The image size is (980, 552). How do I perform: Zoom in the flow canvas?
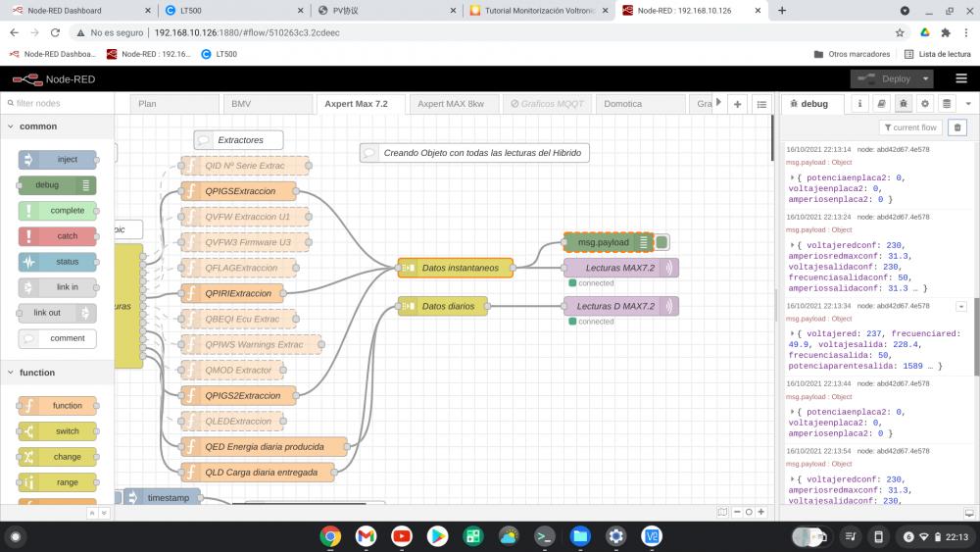click(761, 512)
